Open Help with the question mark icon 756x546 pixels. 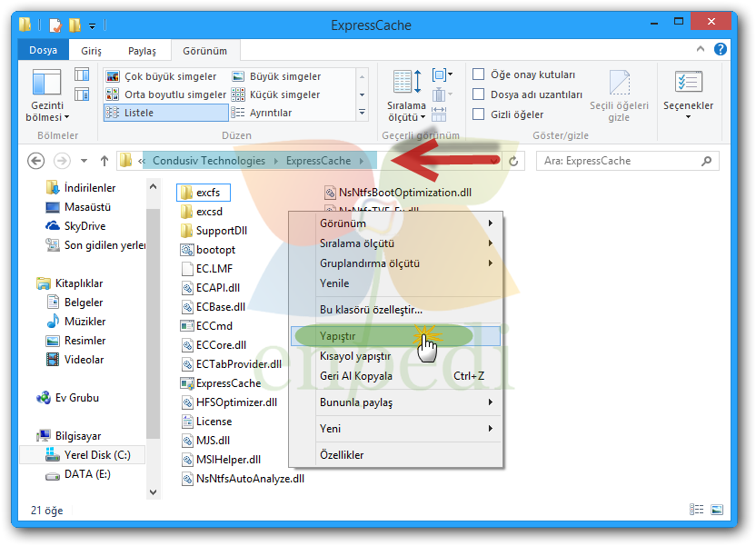[x=721, y=49]
